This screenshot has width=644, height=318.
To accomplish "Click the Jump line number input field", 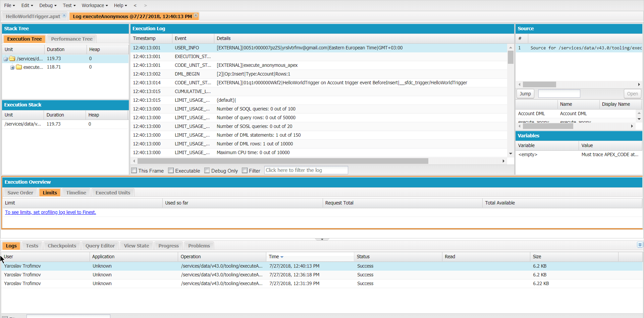I will (x=559, y=94).
